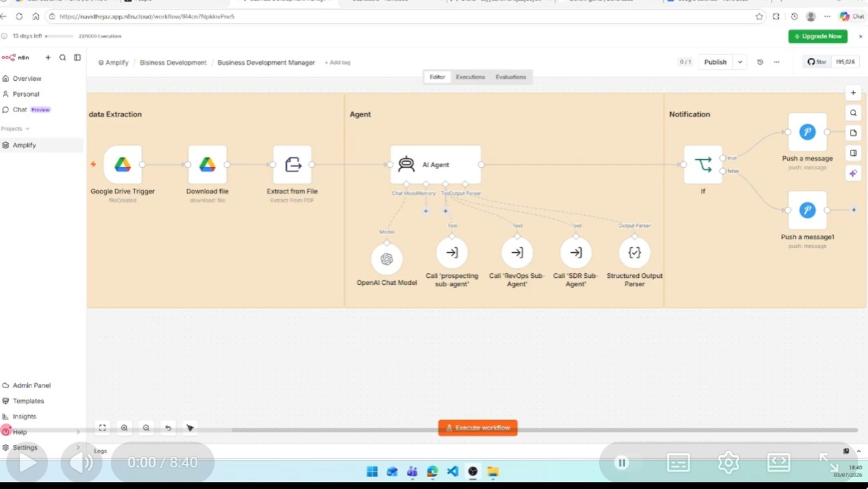The image size is (868, 489).
Task: Play the video
Action: click(x=27, y=463)
